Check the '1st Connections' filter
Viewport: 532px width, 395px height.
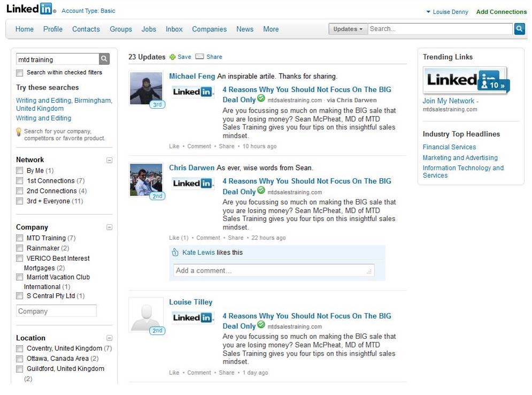[x=20, y=181]
